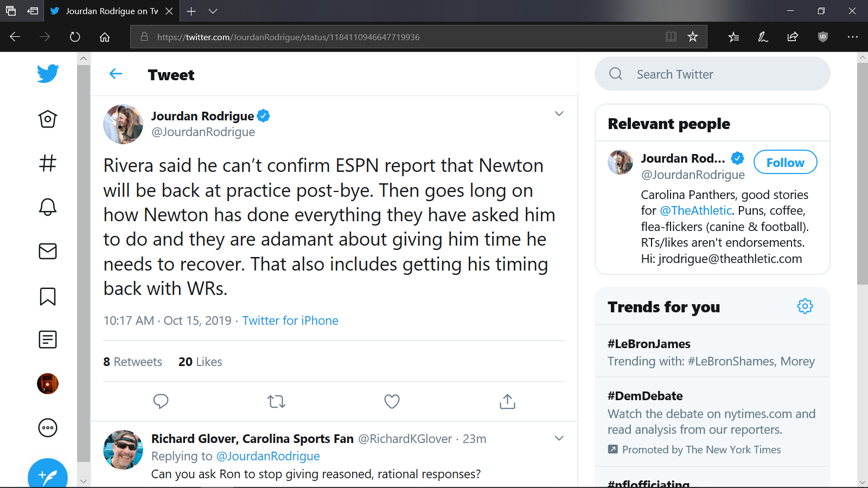Click the Retweet icon under the tweet
Image resolution: width=868 pixels, height=488 pixels.
(x=276, y=402)
